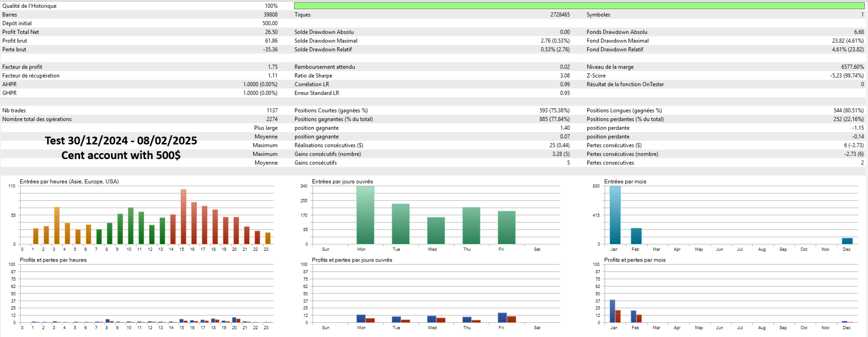Click 'Résultat de la fonction OnTester' label

click(x=625, y=84)
